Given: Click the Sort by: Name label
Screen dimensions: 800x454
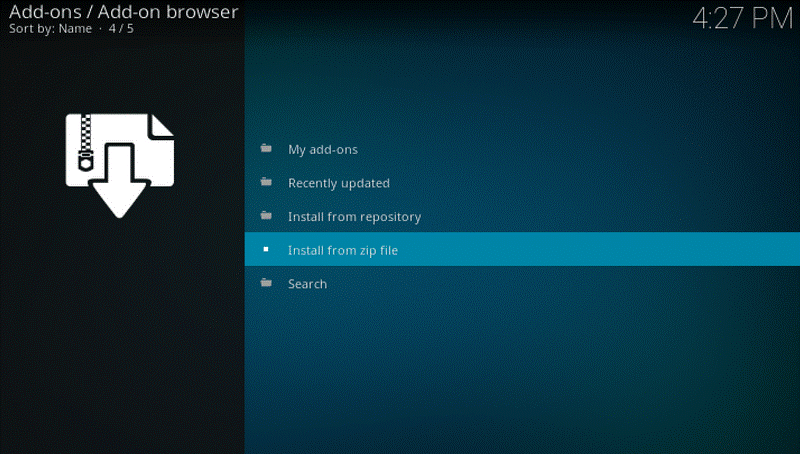Looking at the screenshot, I should tap(49, 29).
